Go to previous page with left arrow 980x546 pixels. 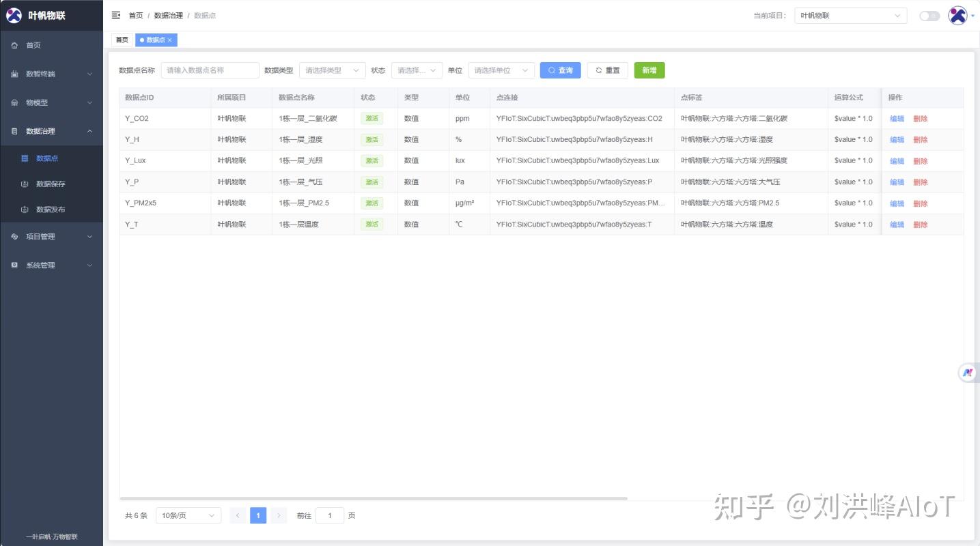tap(238, 515)
